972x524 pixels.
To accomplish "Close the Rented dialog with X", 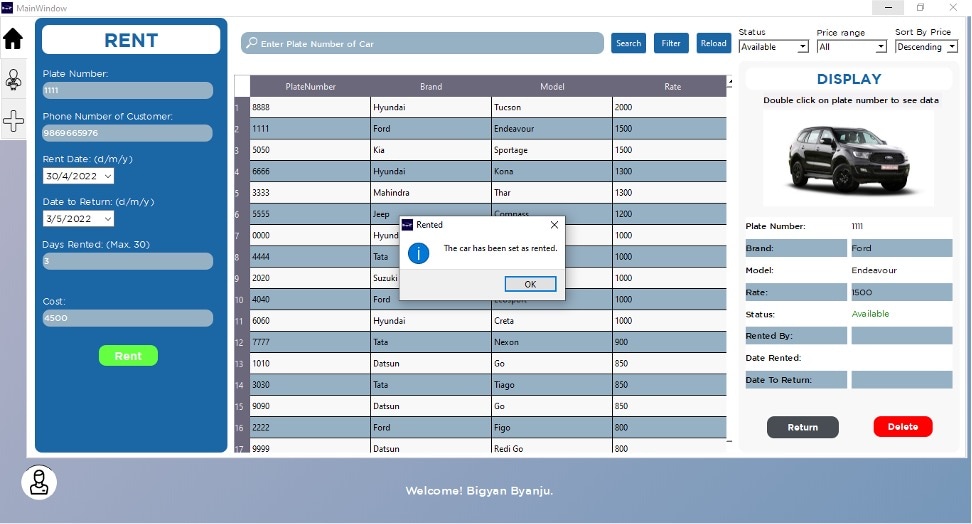I will coord(554,225).
